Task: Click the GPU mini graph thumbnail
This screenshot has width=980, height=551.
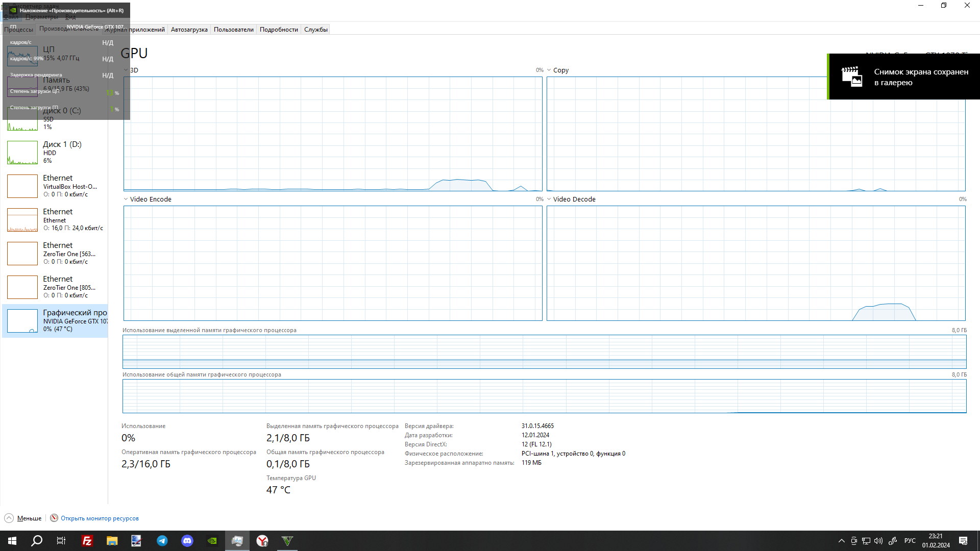Action: [22, 321]
